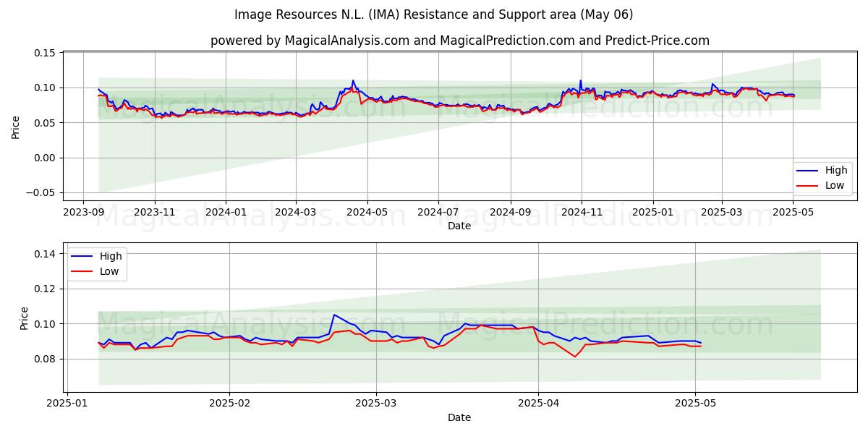This screenshot has height=434, width=868.
Task: Click the bottom chart y-axis value '0.12'
Action: point(45,289)
